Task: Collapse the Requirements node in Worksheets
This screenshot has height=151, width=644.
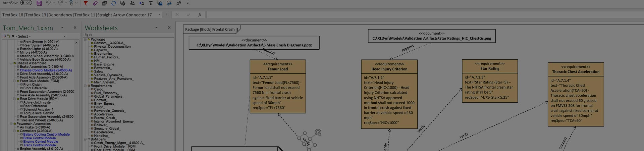Action: (x=86, y=86)
